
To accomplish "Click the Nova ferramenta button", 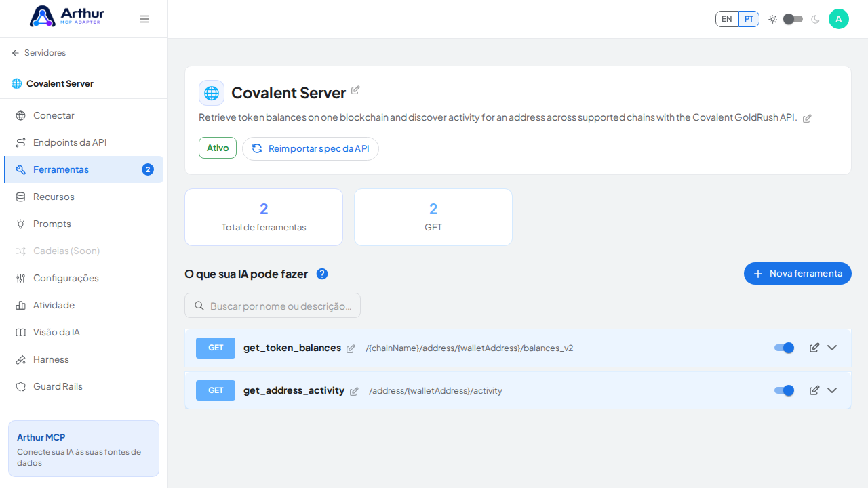I will (797, 273).
